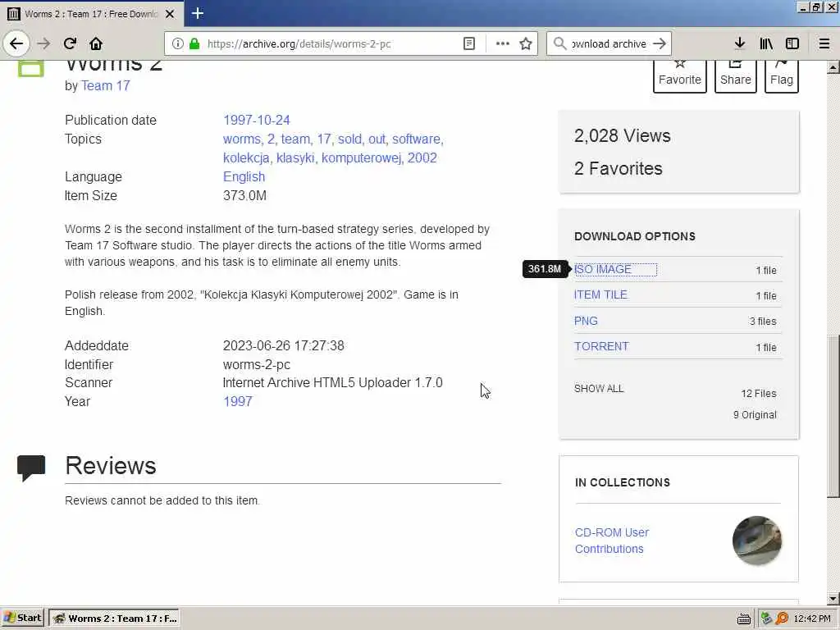The width and height of the screenshot is (840, 630).
Task: Submit search with the arrow button
Action: (660, 43)
